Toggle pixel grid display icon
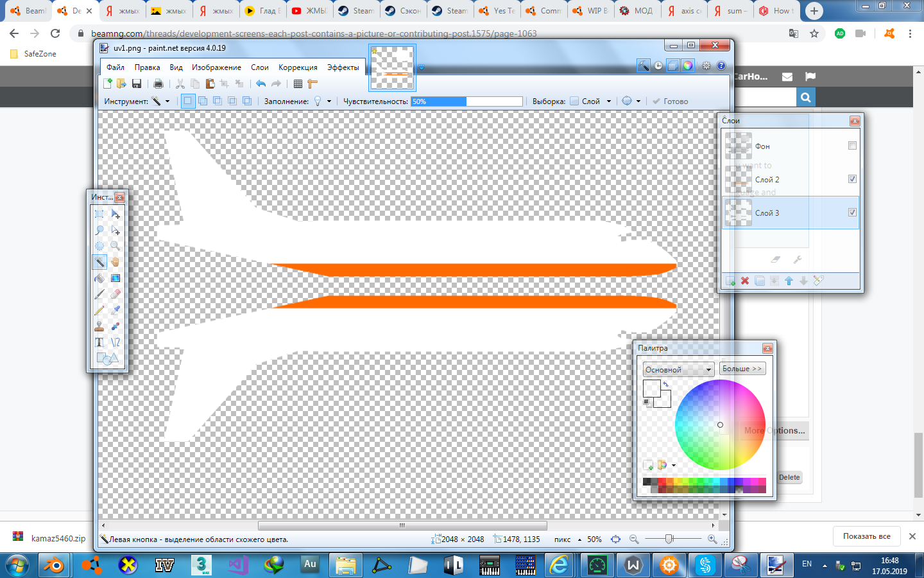Viewport: 924px width, 578px height. pos(298,83)
